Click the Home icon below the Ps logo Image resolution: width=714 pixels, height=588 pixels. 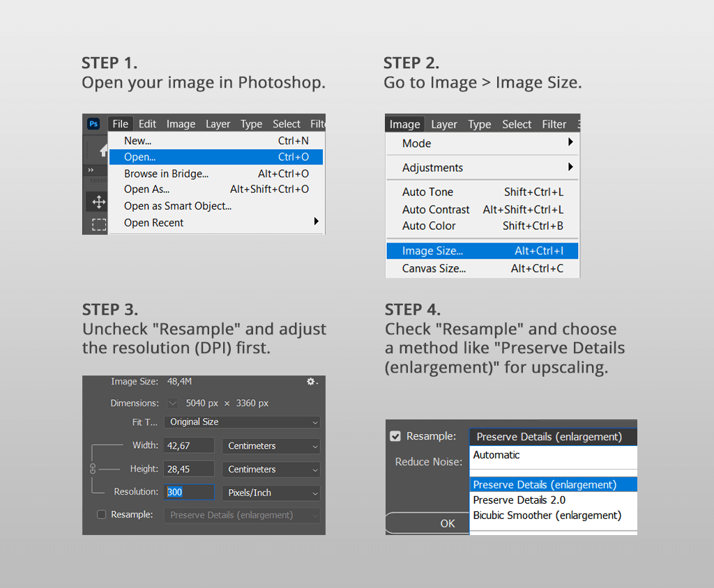point(104,150)
